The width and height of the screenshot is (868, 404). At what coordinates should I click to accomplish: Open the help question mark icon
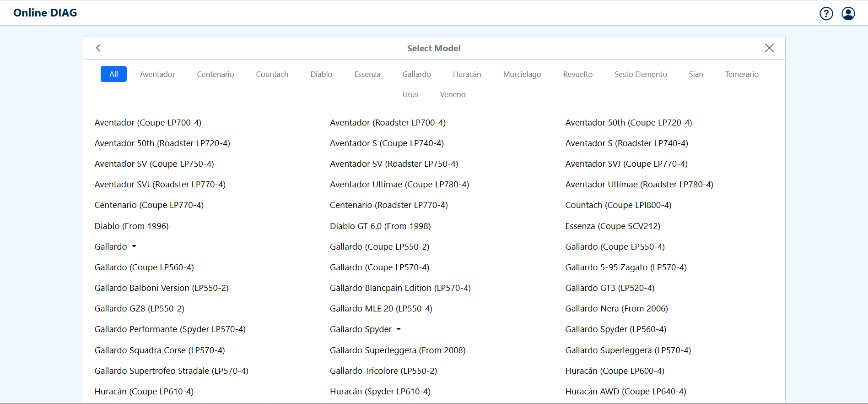point(826,14)
